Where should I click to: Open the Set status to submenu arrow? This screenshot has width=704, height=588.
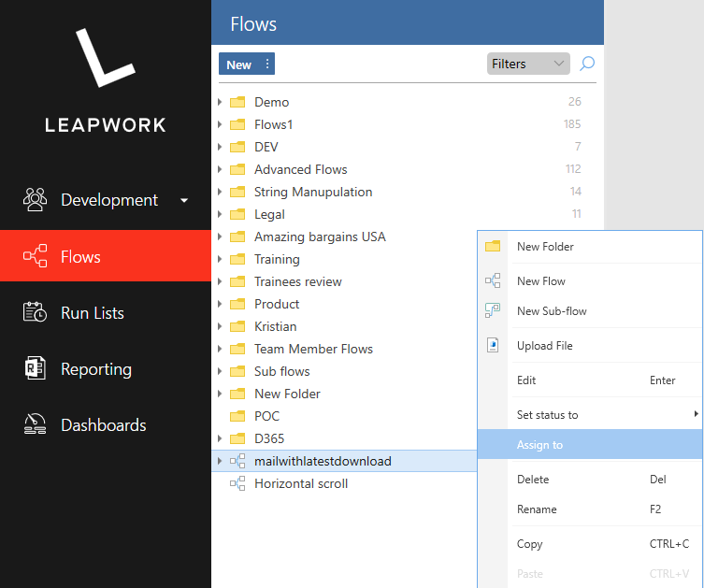tap(696, 414)
